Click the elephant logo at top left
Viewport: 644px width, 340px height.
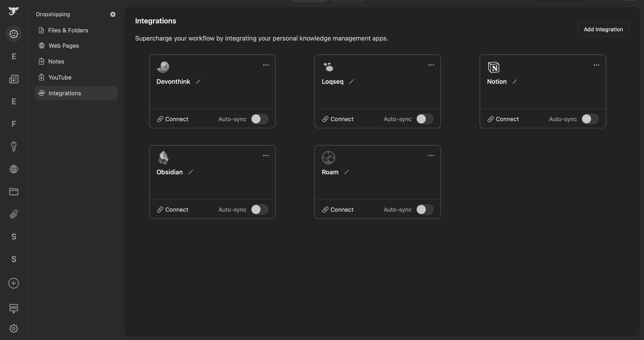[13, 11]
